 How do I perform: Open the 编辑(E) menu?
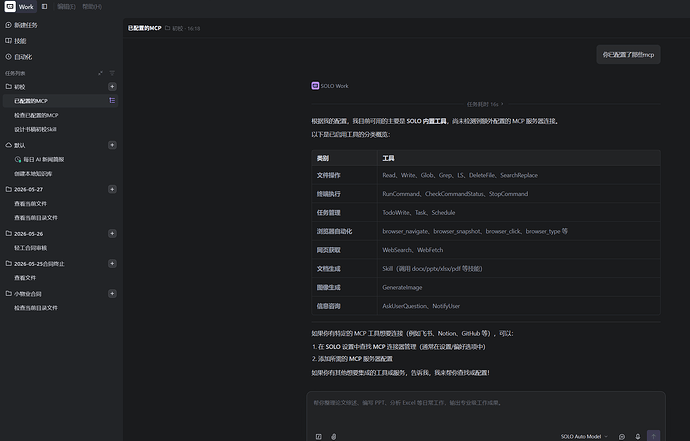click(x=66, y=7)
